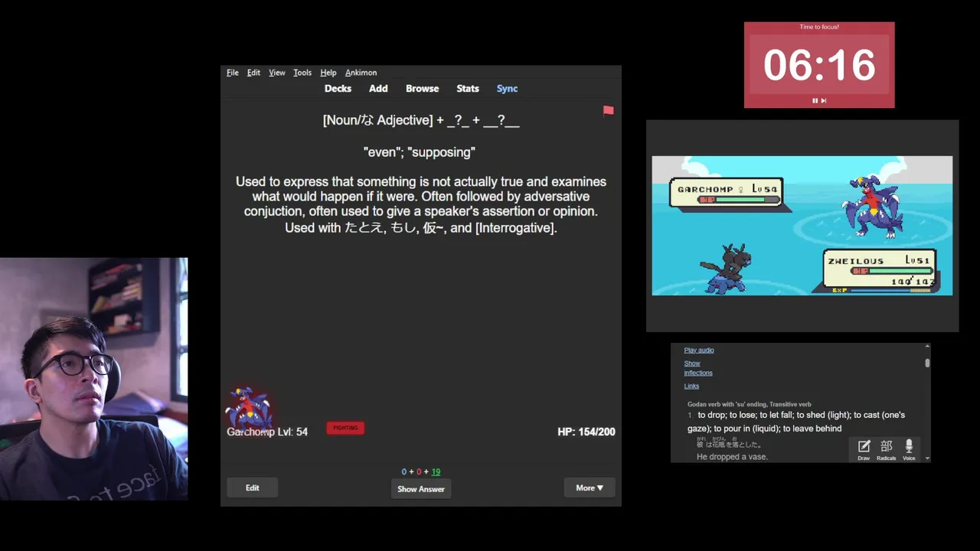Sync the Anki collection
Screen dimensions: 980x551
[507, 89]
